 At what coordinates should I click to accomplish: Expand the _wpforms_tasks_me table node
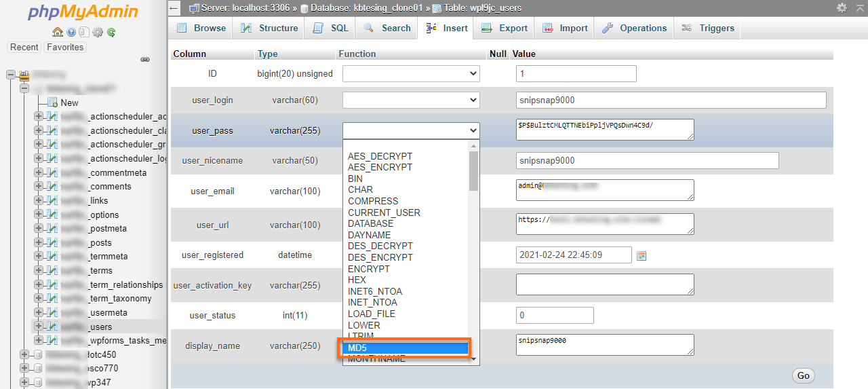39,341
